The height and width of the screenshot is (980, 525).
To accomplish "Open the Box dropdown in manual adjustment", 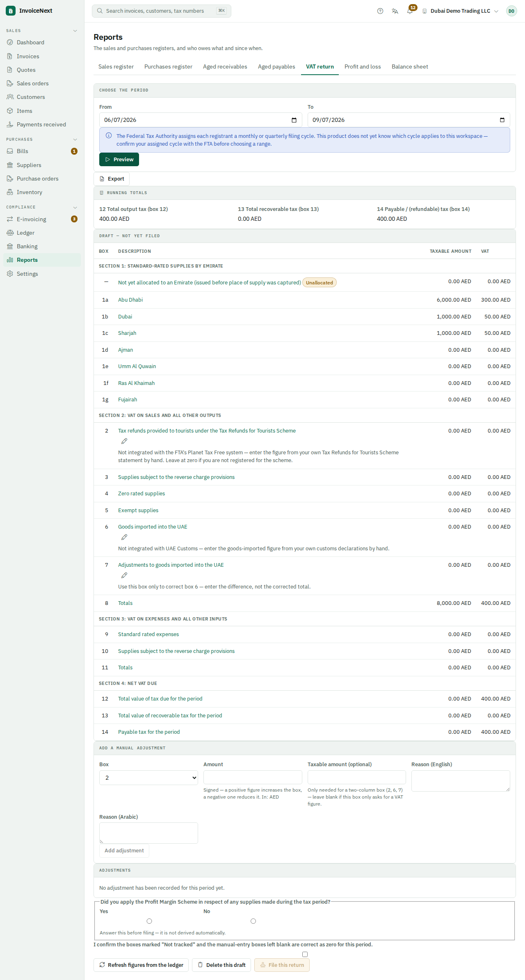I will pyautogui.click(x=148, y=778).
